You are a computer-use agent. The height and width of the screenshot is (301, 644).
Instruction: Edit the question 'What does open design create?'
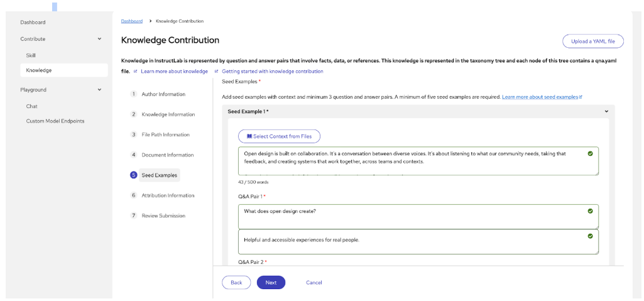(418, 216)
